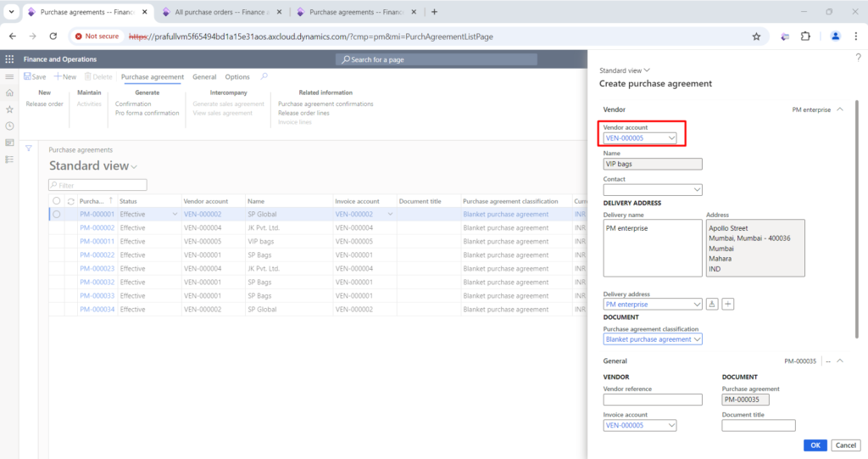
Task: Click the help question mark icon
Action: point(858,57)
